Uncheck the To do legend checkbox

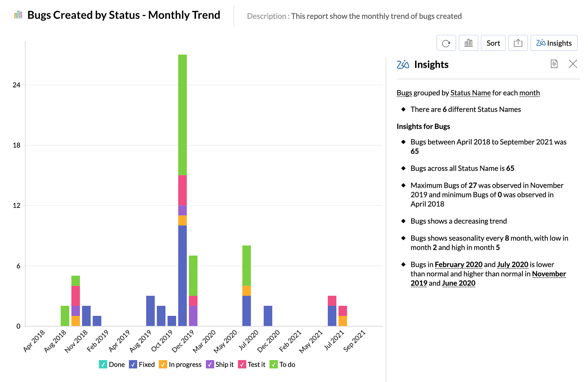tap(274, 365)
